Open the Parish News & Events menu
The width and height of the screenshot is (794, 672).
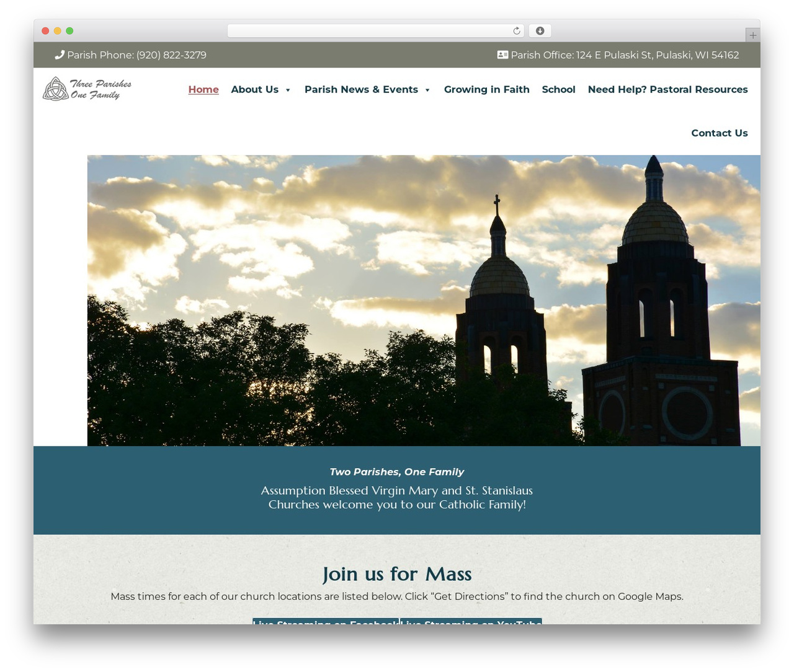[x=361, y=89]
